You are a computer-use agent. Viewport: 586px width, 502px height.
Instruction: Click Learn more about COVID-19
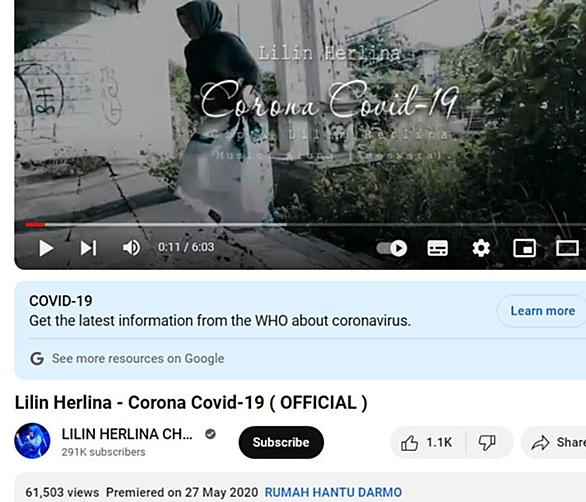pos(542,311)
